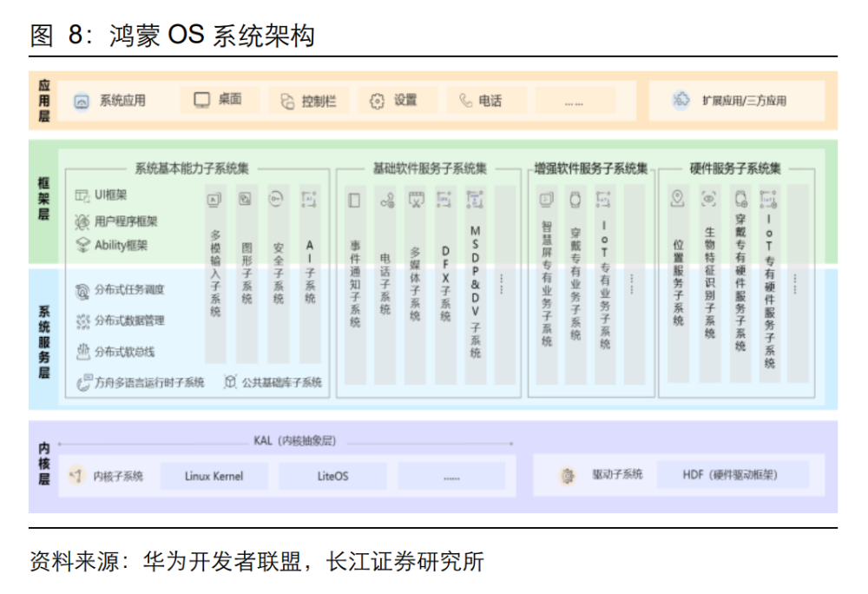Click the 桌面 monitor icon
Screen dimensions: 868x594
pyautogui.click(x=201, y=100)
